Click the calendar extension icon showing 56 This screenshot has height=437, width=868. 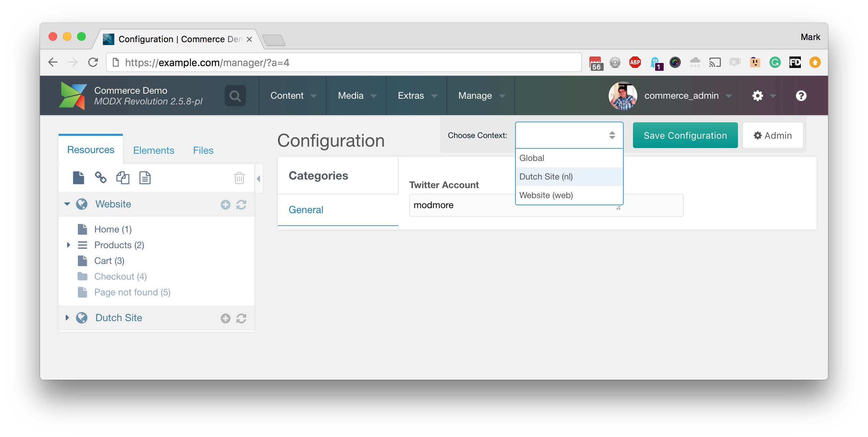[595, 63]
